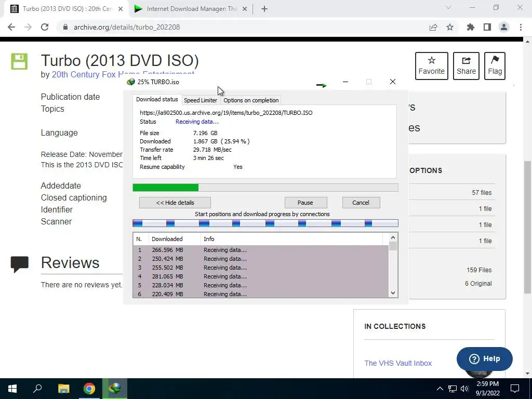Click the connections list scroll down arrow
Screen dimensions: 532x399
[393, 293]
